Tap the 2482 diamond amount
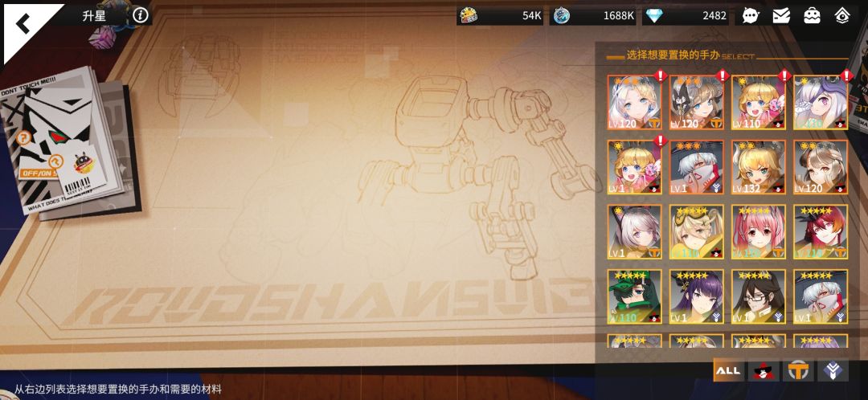This screenshot has height=400, width=868. 714,16
